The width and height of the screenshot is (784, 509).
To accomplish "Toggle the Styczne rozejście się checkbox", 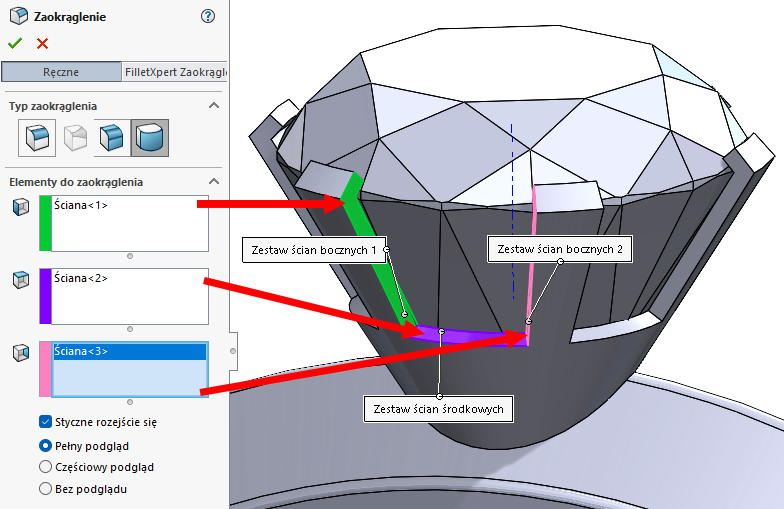I will click(45, 422).
